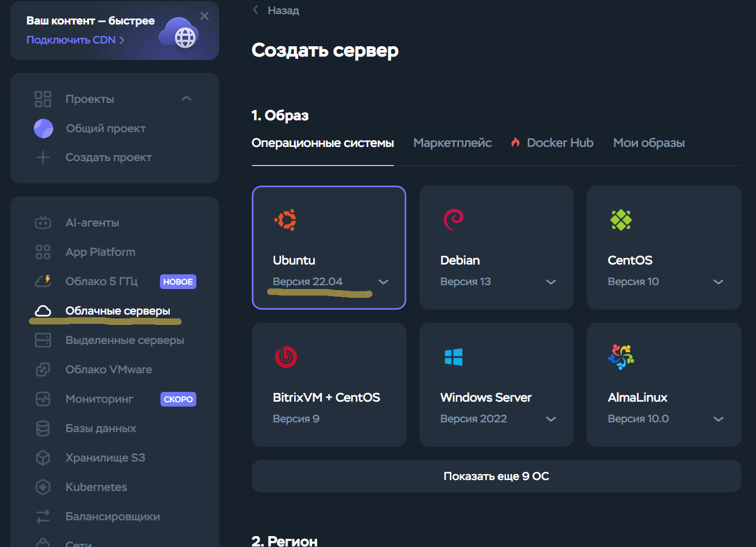Click the AlmaLinux logo icon

621,357
